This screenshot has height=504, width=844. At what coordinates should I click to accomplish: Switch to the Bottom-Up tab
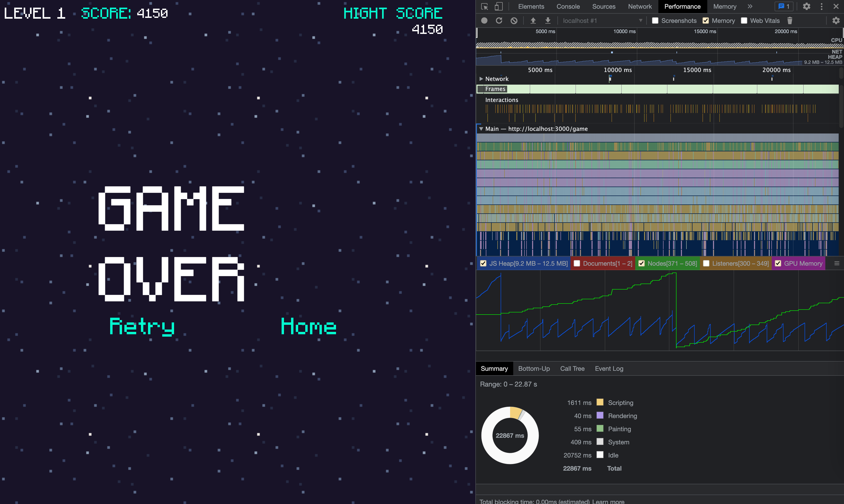coord(534,368)
